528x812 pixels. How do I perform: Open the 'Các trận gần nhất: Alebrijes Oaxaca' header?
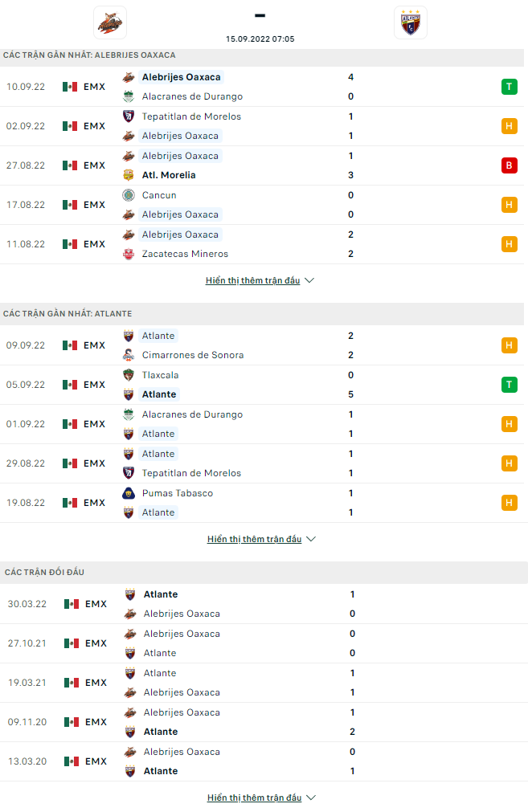tap(89, 55)
